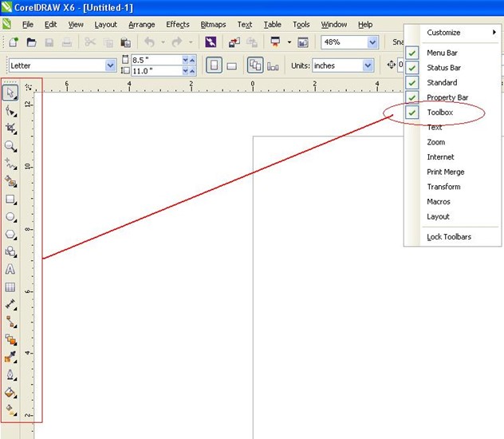
Task: Uncheck Property Bar option
Action: [x=412, y=97]
